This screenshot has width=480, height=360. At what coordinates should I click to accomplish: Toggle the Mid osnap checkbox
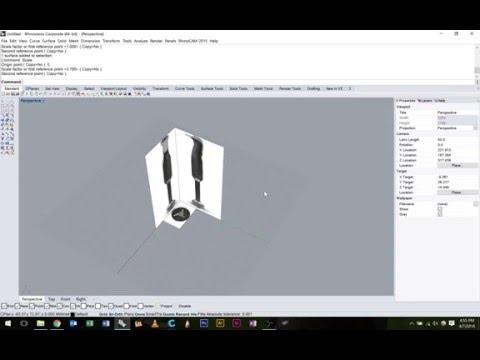pyautogui.click(x=47, y=306)
